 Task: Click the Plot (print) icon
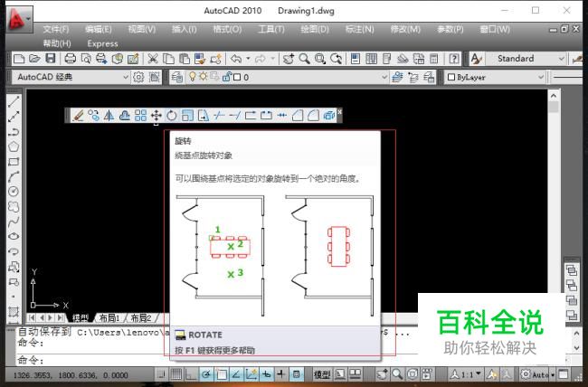tap(71, 59)
